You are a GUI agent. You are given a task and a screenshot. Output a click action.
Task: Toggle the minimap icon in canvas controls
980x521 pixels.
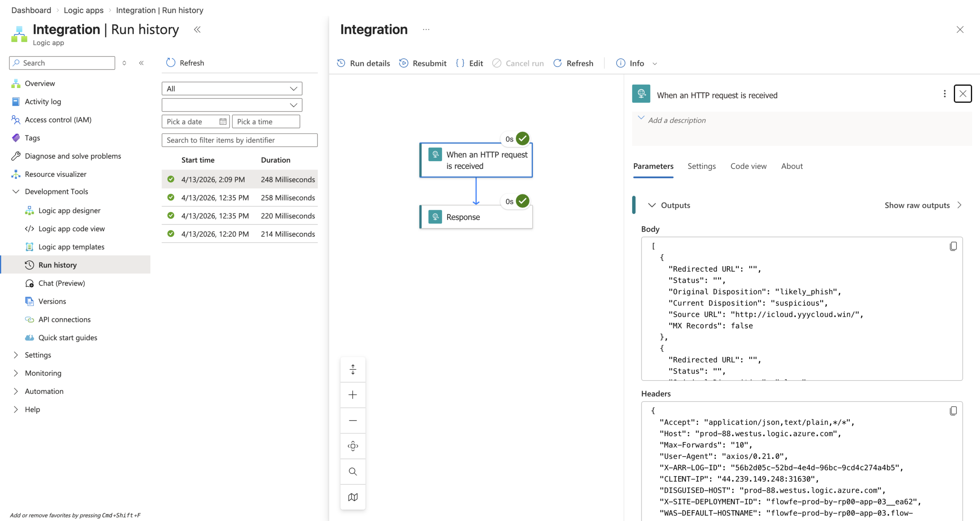click(353, 497)
